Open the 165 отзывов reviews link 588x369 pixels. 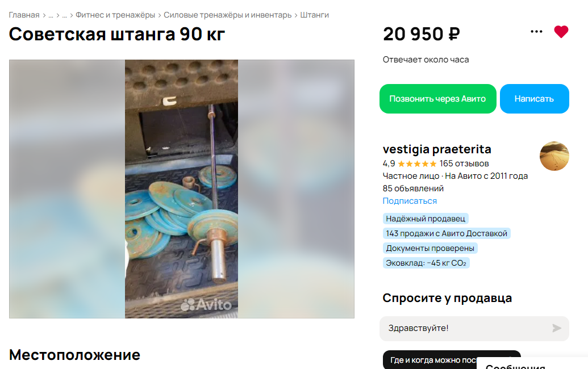click(464, 163)
